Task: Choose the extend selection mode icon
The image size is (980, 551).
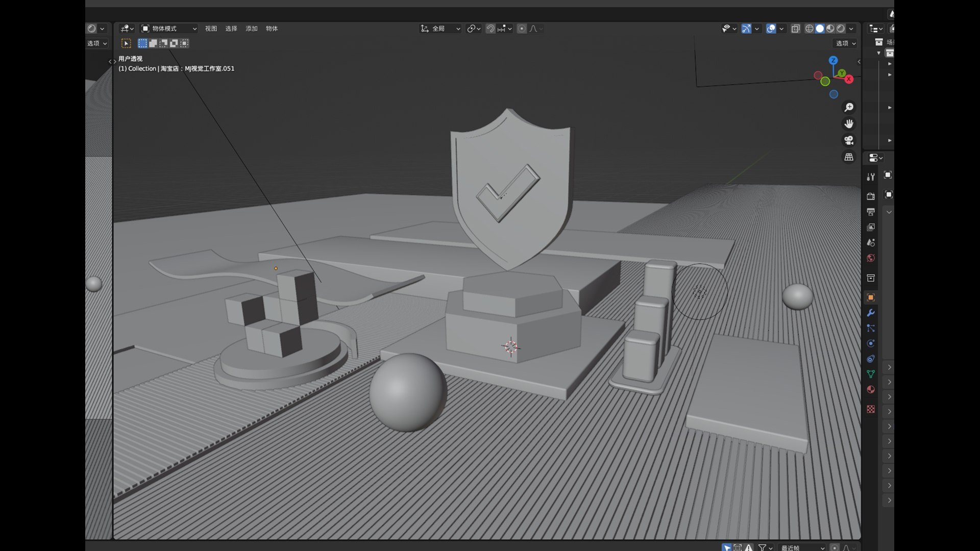Action: coord(153,43)
